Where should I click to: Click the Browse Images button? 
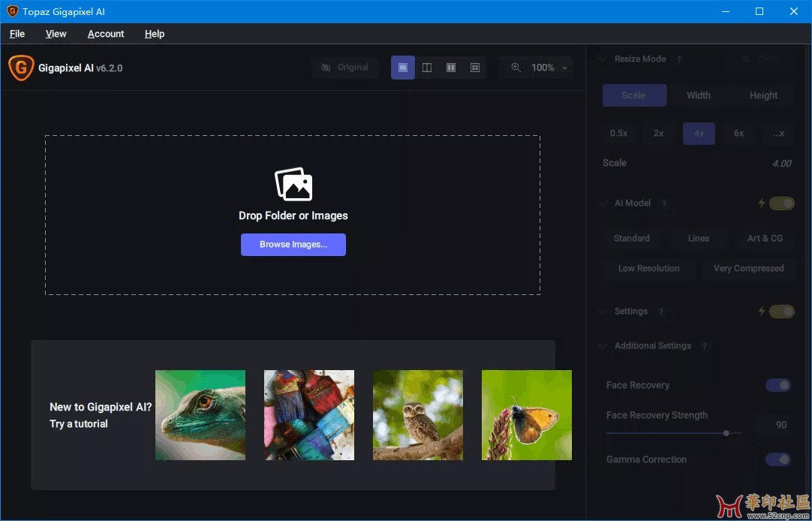293,245
